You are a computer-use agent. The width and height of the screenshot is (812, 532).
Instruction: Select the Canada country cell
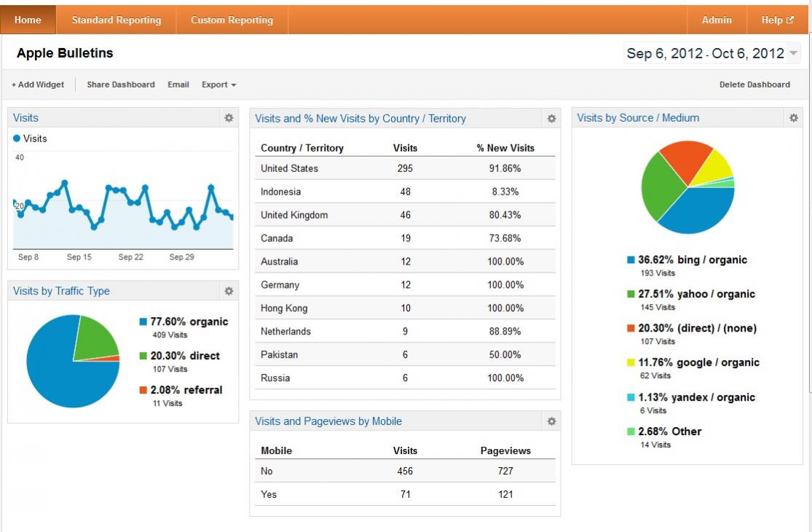[277, 238]
